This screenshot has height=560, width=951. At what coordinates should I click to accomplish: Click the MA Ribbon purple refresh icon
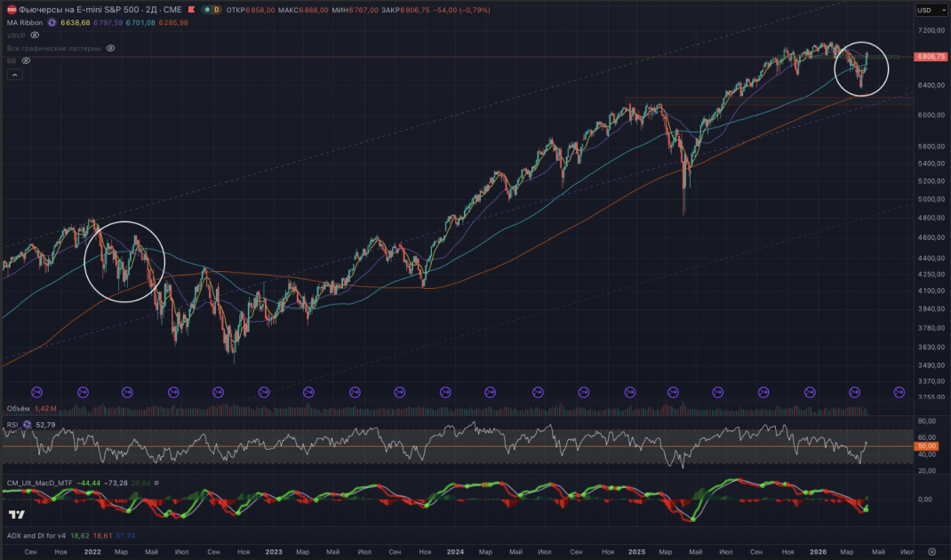(x=52, y=22)
